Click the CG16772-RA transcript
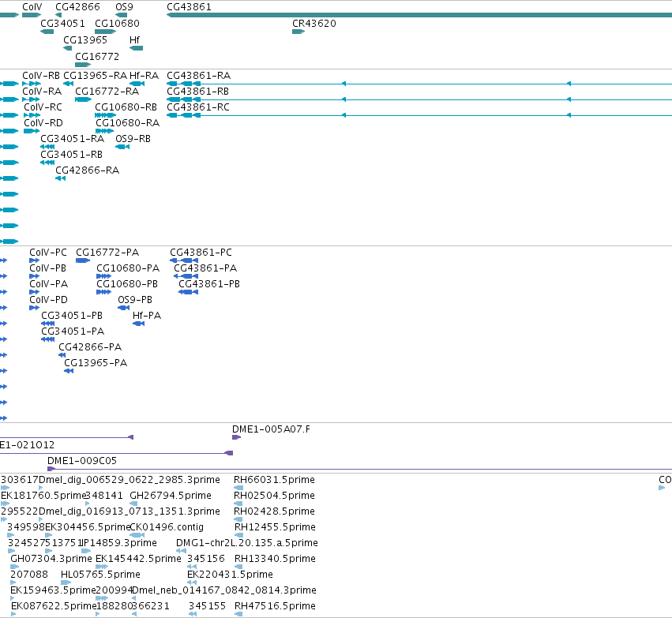This screenshot has height=618, width=672. [x=83, y=99]
